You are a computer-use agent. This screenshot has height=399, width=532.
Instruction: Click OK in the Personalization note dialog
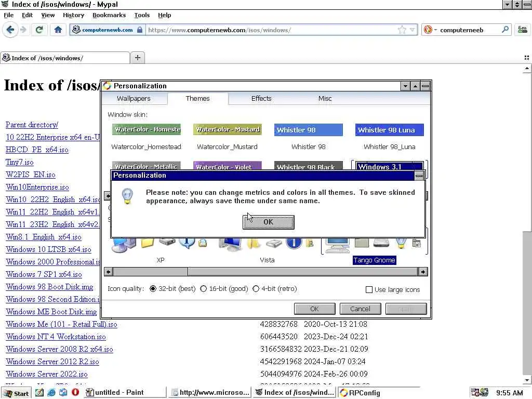(269, 222)
